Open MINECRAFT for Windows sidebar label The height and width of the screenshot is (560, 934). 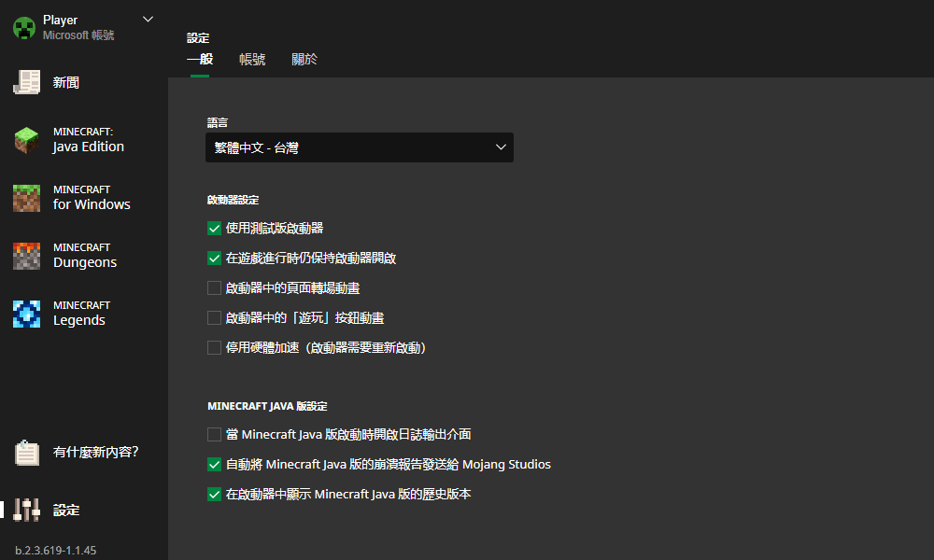(92, 198)
